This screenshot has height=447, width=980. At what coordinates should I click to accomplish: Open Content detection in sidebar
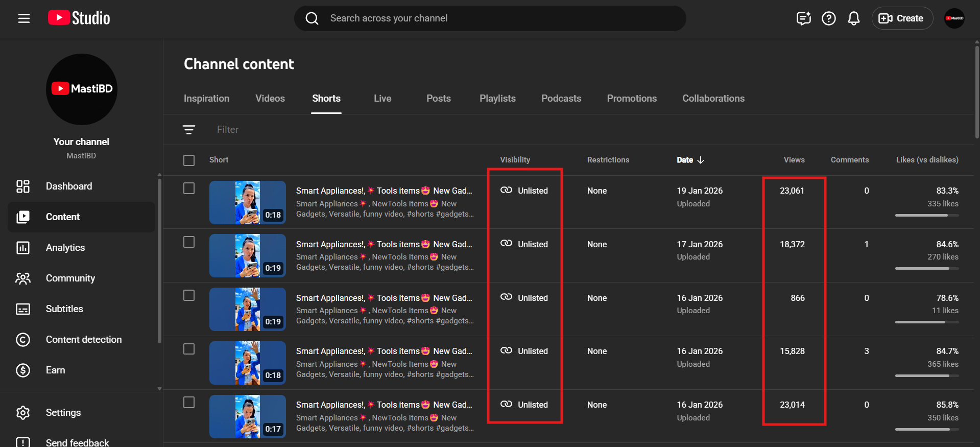[83, 340]
